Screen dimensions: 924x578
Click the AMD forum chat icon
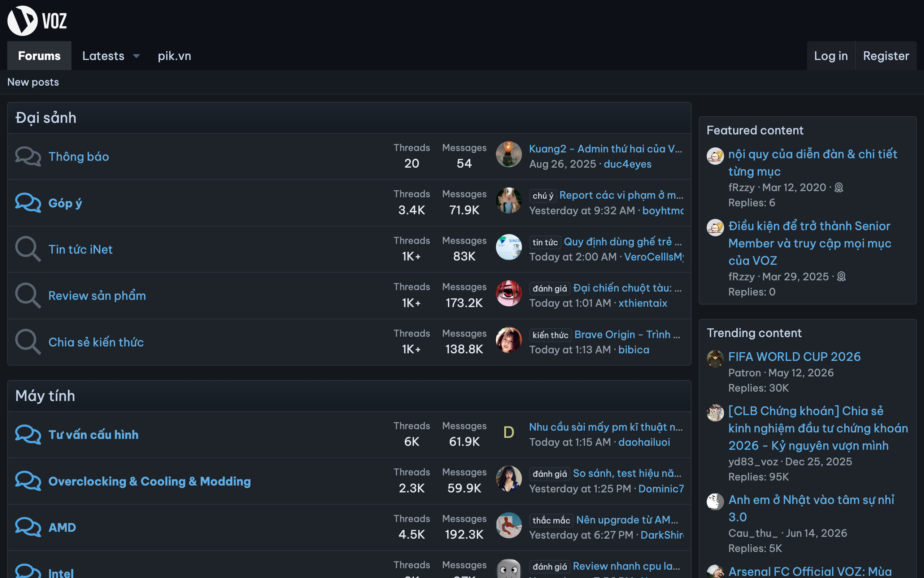pyautogui.click(x=28, y=527)
